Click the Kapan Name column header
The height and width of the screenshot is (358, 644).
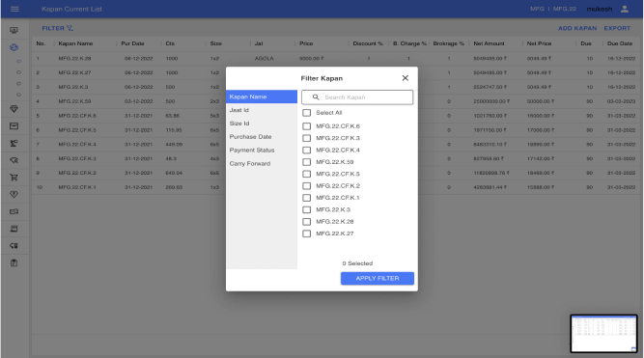click(x=75, y=43)
